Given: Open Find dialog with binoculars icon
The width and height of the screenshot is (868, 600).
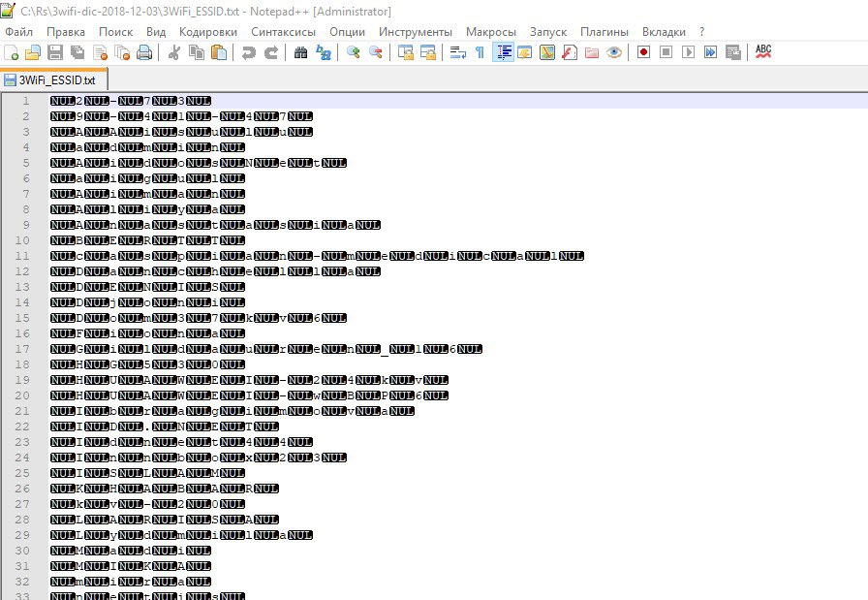Looking at the screenshot, I should pyautogui.click(x=300, y=52).
